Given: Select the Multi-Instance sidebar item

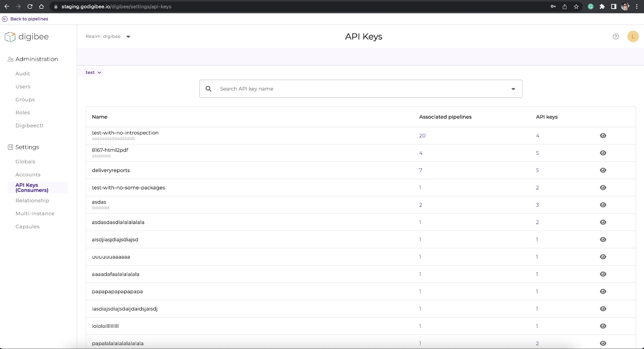Looking at the screenshot, I should pos(35,214).
